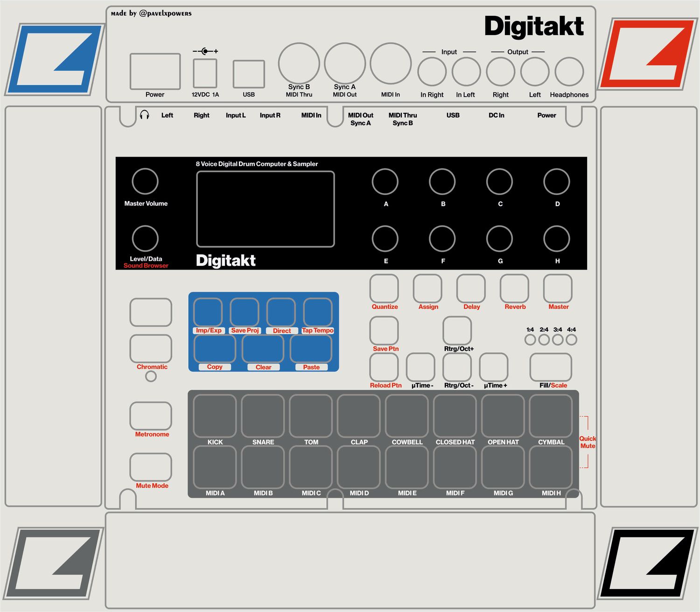This screenshot has height=612, width=700.
Task: Hit the CLAP pad
Action: click(358, 417)
